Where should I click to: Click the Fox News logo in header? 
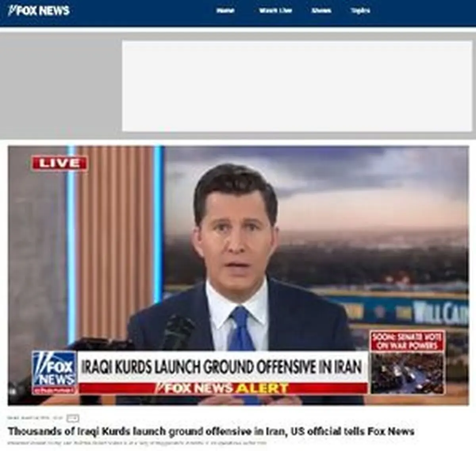[x=39, y=10]
